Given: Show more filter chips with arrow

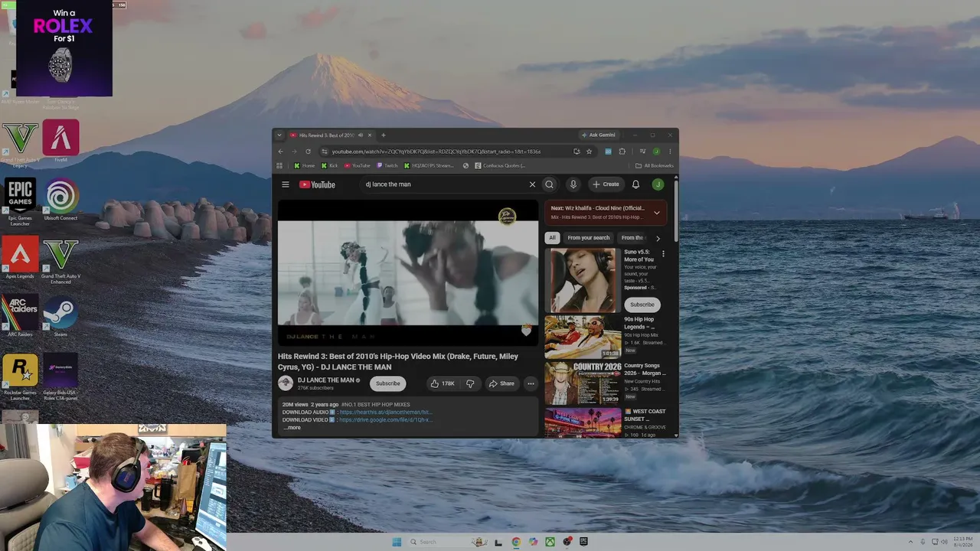Looking at the screenshot, I should (x=658, y=238).
